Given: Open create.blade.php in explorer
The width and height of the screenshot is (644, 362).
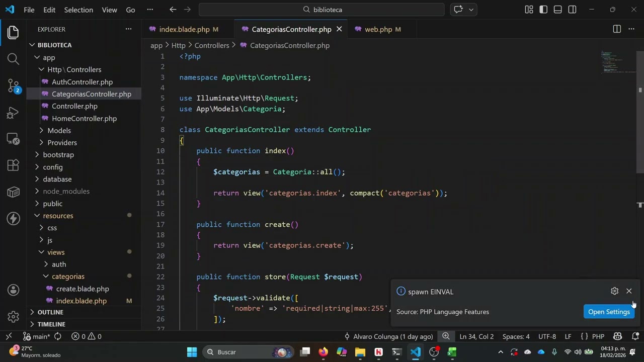Looking at the screenshot, I should point(83,289).
